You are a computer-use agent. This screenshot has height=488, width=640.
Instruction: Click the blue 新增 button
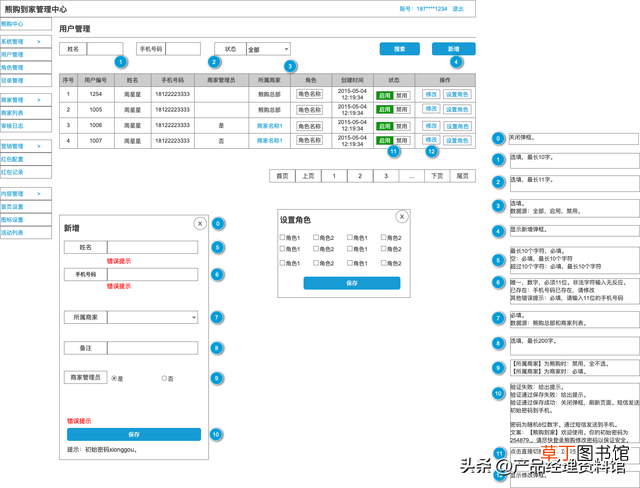453,49
